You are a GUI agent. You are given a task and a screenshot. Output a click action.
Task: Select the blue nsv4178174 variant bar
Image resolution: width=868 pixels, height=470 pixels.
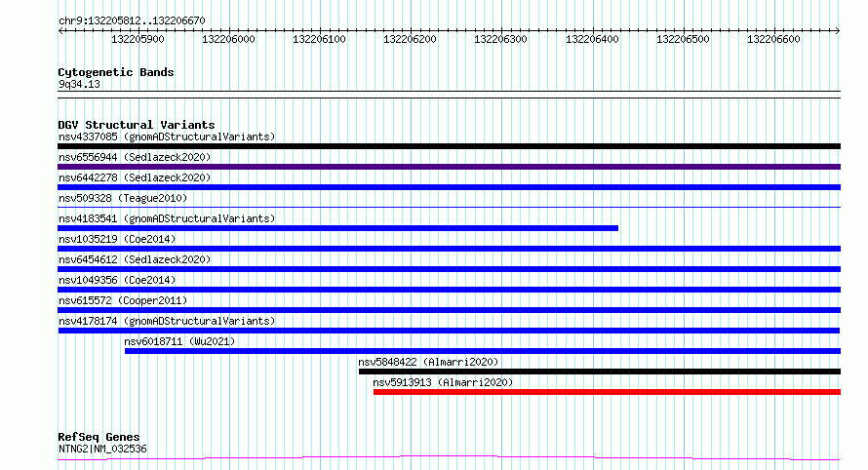click(449, 331)
